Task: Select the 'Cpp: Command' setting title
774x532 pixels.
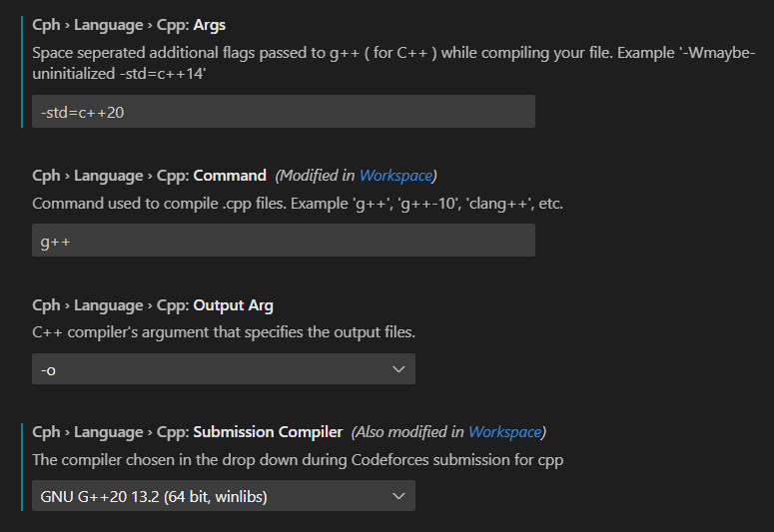Action: [x=150, y=175]
